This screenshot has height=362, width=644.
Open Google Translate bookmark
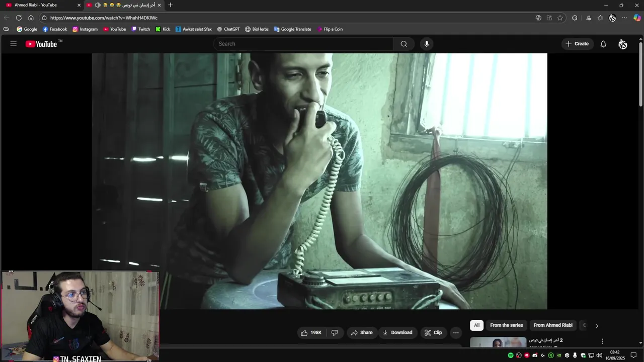point(292,29)
